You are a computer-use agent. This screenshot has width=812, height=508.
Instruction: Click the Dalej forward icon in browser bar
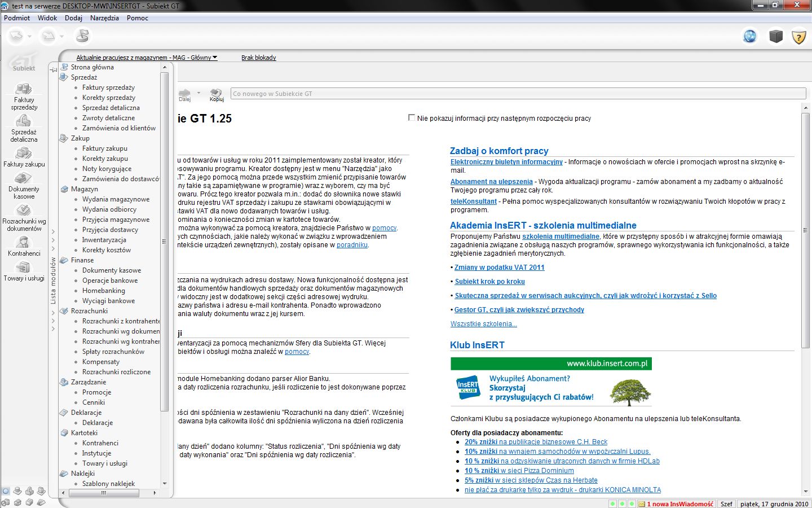tap(185, 95)
